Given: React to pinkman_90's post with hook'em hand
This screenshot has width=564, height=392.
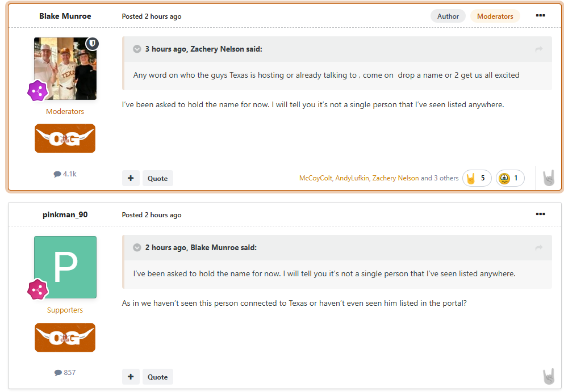Looking at the screenshot, I should pos(549,376).
